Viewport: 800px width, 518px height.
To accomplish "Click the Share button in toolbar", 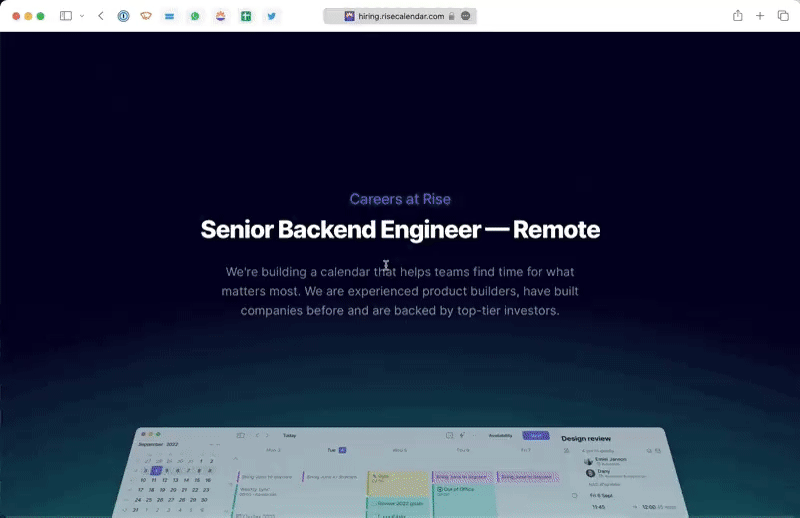I will pos(738,15).
